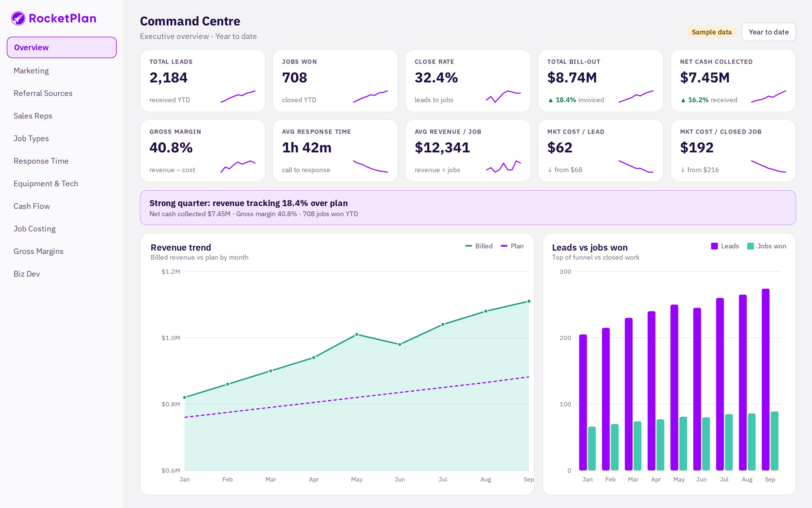Screen dimensions: 812x508
Task: Click the dashed Plan line in chart
Action: pos(357,397)
